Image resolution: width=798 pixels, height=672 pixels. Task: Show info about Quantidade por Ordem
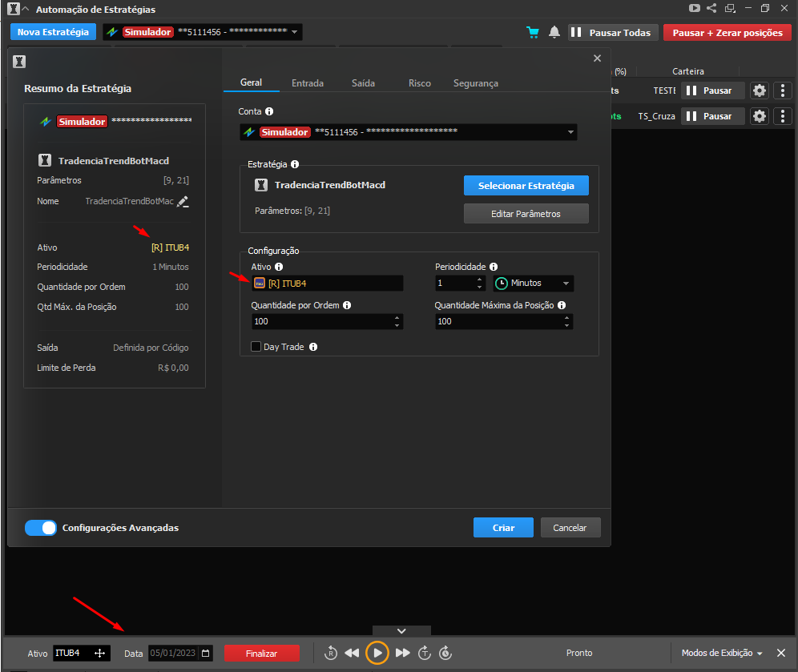click(347, 305)
